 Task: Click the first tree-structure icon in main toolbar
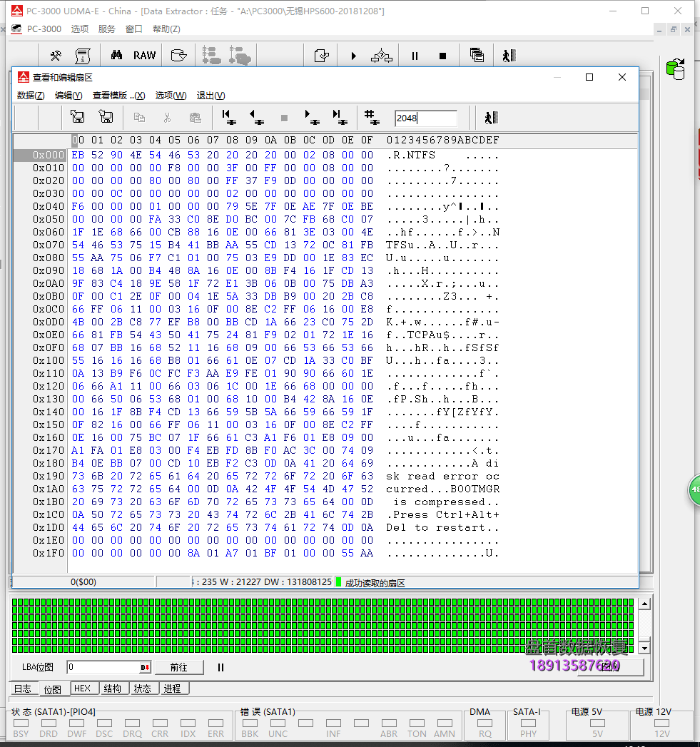(x=212, y=55)
